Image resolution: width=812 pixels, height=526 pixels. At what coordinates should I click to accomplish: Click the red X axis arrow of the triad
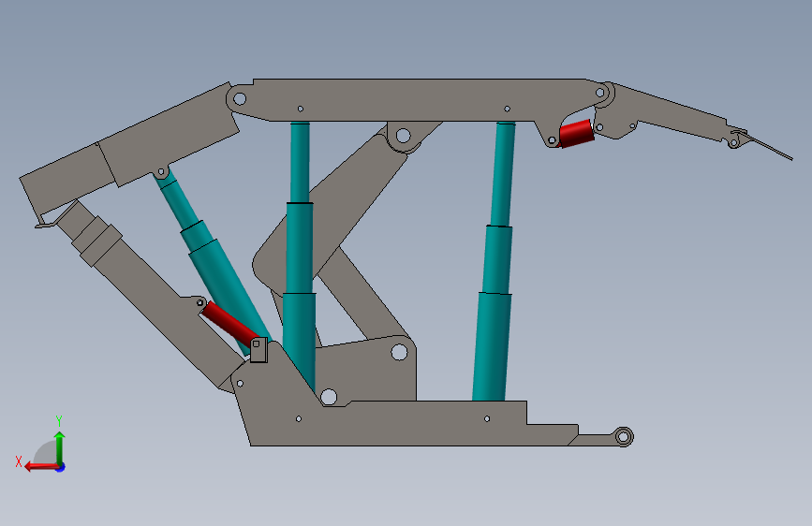(x=41, y=467)
